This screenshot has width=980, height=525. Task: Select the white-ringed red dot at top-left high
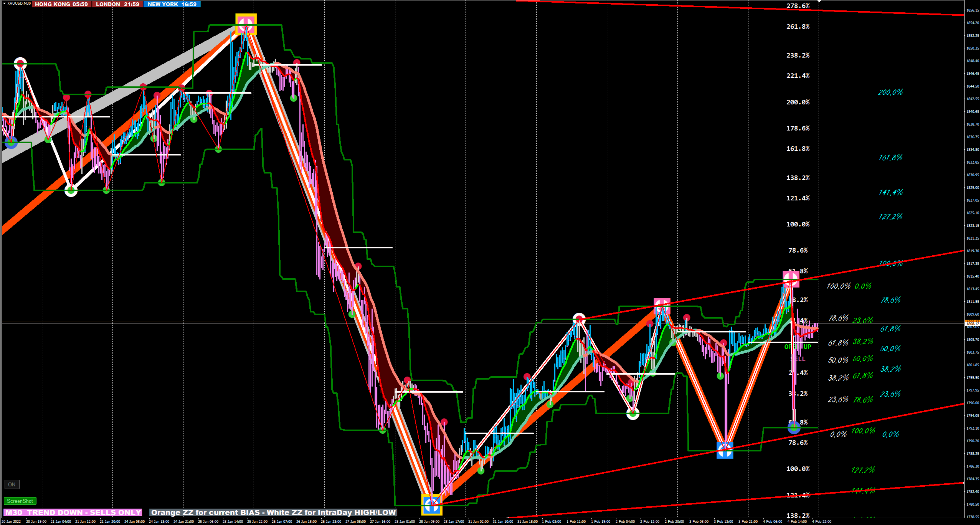click(x=20, y=63)
